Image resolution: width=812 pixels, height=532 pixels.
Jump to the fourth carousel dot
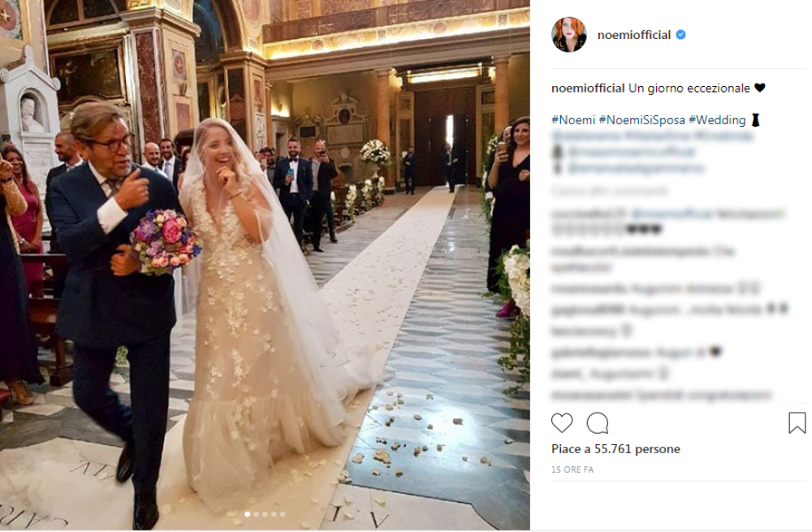click(x=274, y=514)
